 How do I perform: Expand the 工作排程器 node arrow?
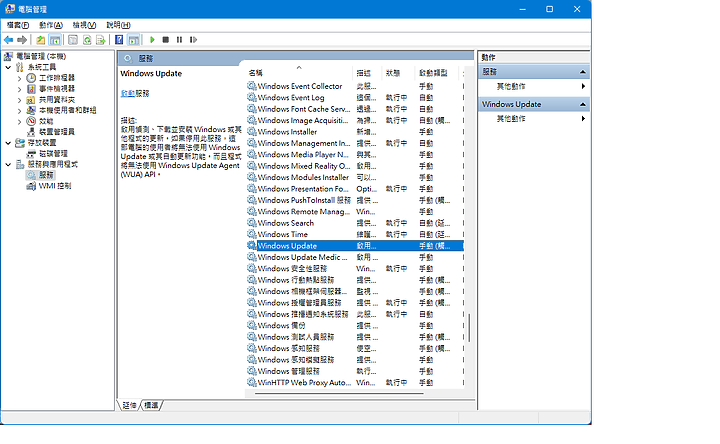click(x=19, y=78)
